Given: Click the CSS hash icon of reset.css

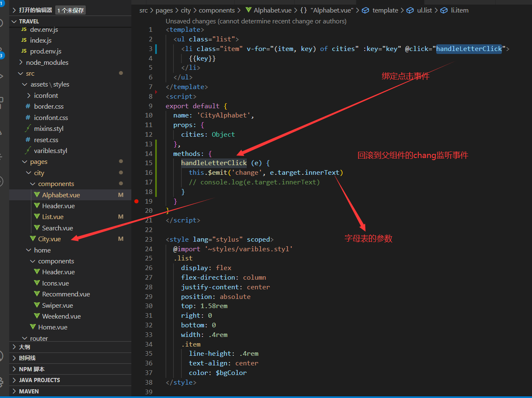Looking at the screenshot, I should (x=28, y=140).
